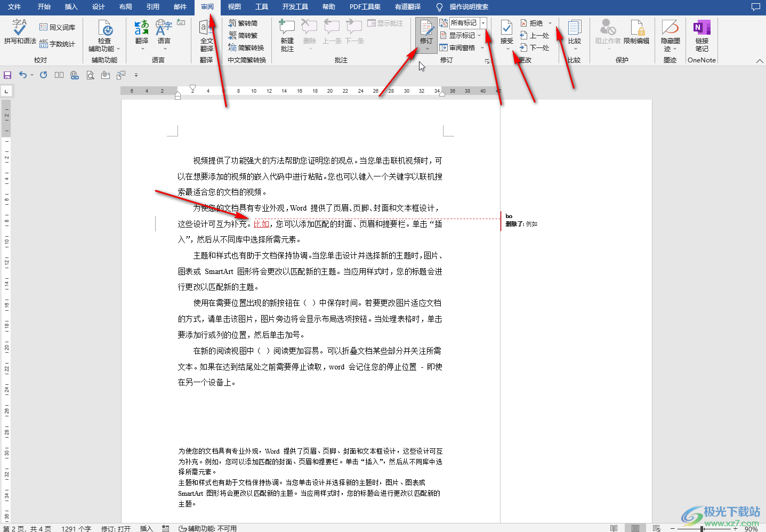Click the zoom in plus button
Image resolution: width=766 pixels, height=532 pixels.
tap(736, 528)
